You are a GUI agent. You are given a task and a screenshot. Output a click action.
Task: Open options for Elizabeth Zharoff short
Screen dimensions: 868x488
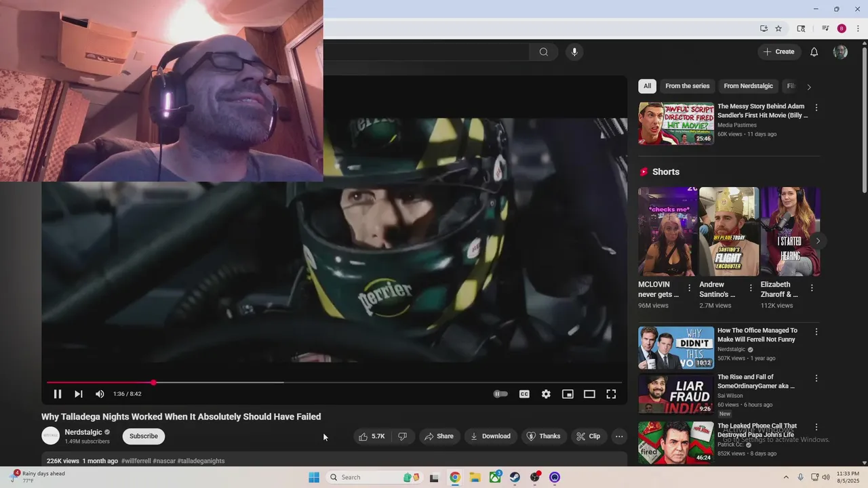pyautogui.click(x=812, y=288)
